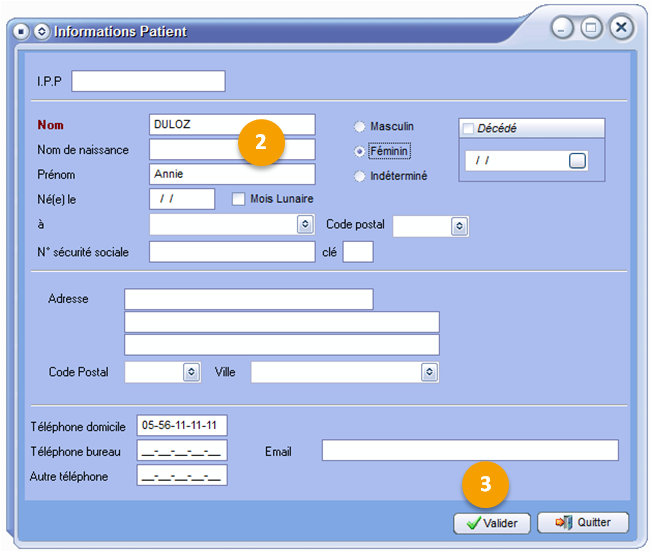Click the square icon left of the window title
The width and height of the screenshot is (652, 552).
coord(21,31)
